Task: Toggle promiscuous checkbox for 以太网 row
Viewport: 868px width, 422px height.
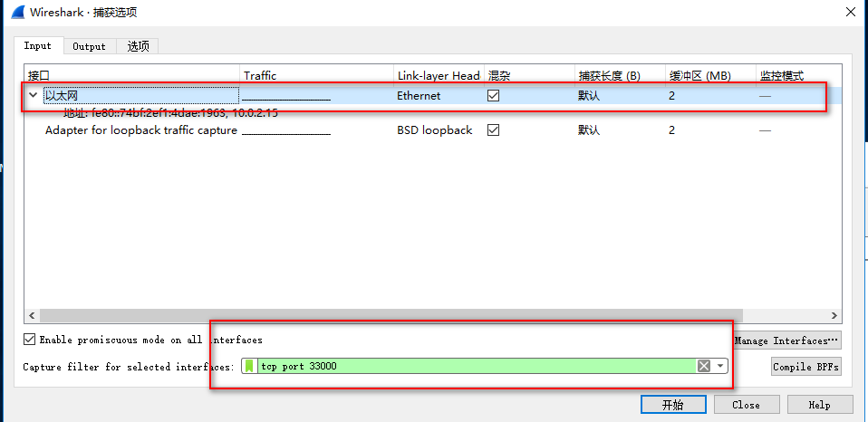Action: tap(493, 96)
